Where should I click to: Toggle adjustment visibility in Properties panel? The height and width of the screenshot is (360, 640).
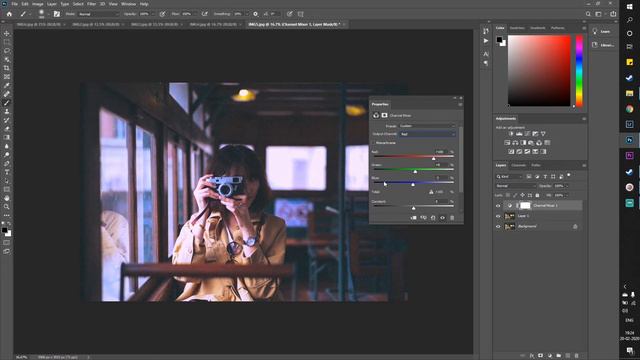pyautogui.click(x=442, y=218)
